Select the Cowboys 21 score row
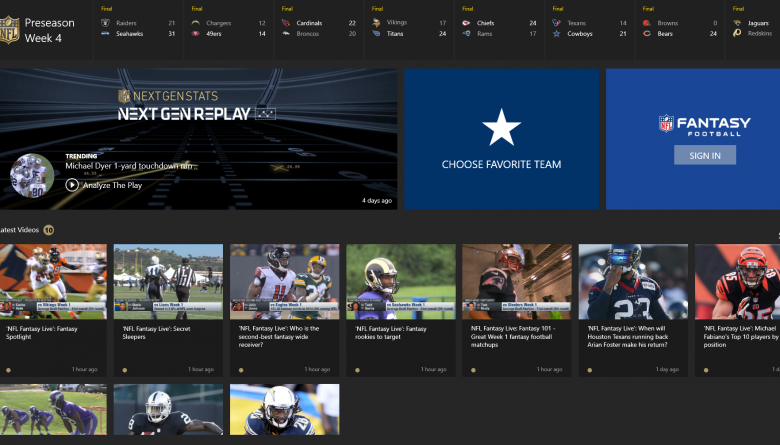The height and width of the screenshot is (445, 780). tap(589, 33)
